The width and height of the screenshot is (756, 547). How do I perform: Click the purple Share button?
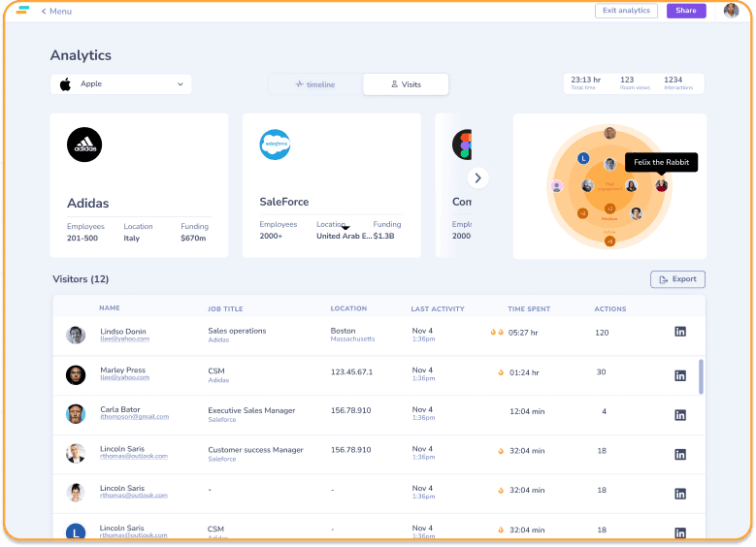[685, 11]
